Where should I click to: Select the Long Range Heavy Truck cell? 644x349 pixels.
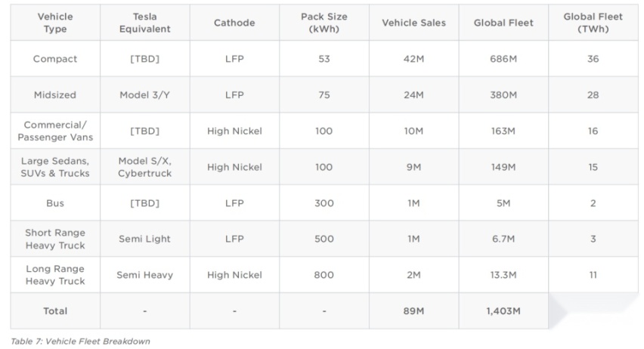click(55, 275)
